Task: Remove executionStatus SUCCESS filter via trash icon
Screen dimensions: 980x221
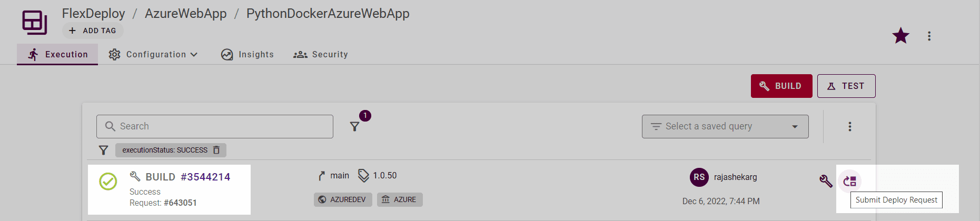Action: tap(216, 150)
